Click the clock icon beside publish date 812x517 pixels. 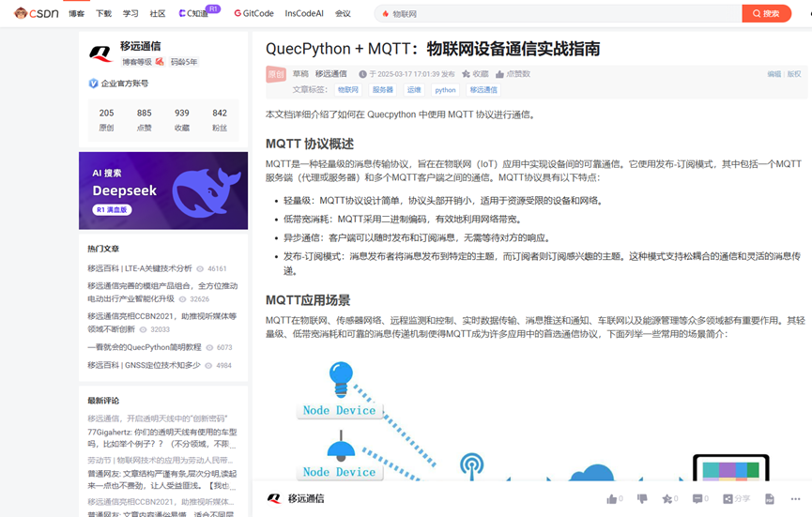pyautogui.click(x=362, y=74)
